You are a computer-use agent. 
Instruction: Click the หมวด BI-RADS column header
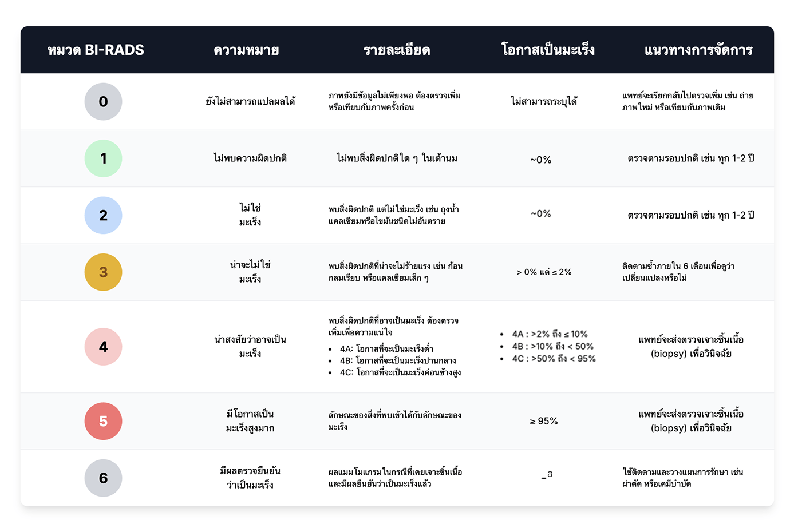[96, 50]
